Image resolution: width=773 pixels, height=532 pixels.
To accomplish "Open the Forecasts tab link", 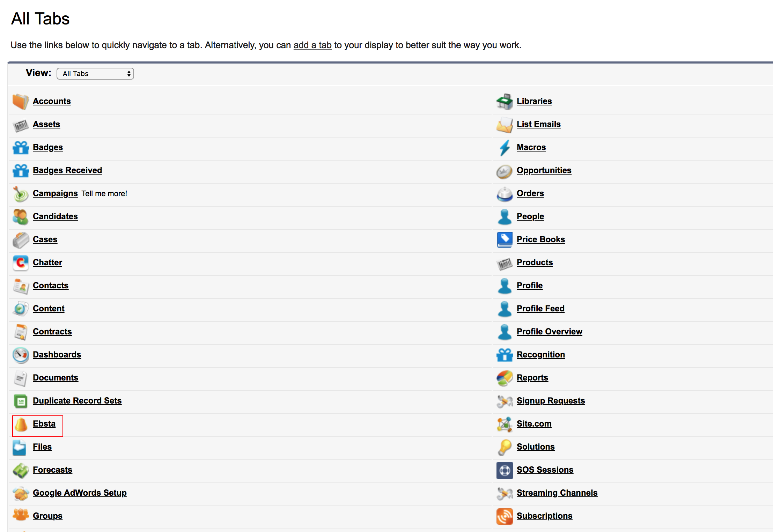I will pyautogui.click(x=52, y=470).
